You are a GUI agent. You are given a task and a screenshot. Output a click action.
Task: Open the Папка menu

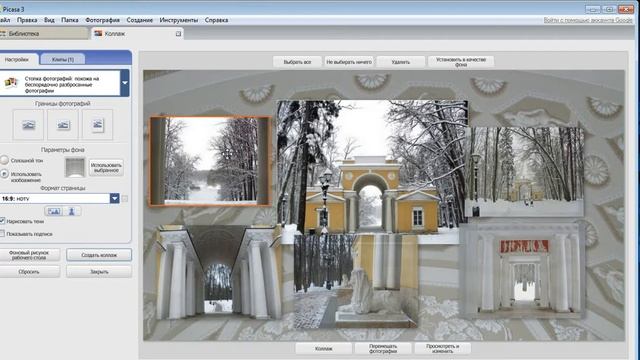coord(70,20)
